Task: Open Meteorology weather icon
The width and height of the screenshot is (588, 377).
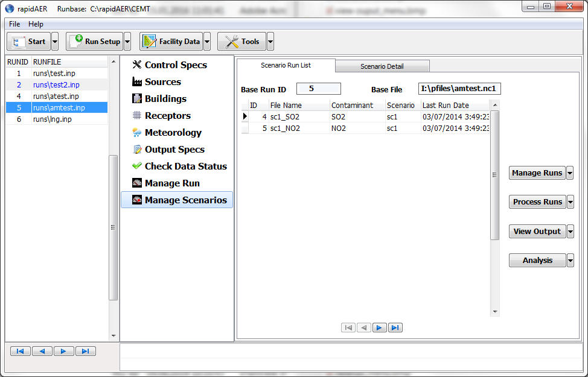Action: point(136,133)
